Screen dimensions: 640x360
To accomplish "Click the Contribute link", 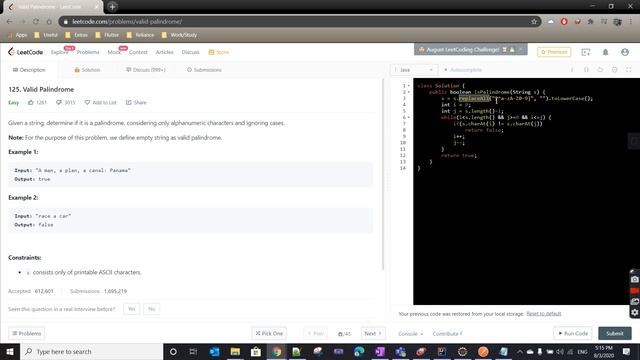I will (x=447, y=333).
